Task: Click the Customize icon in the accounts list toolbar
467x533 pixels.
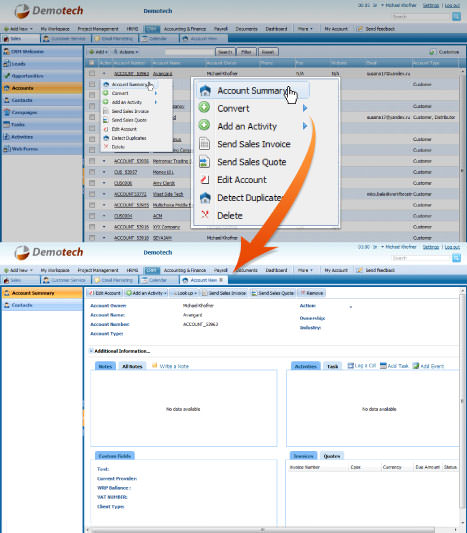Action: coord(432,52)
